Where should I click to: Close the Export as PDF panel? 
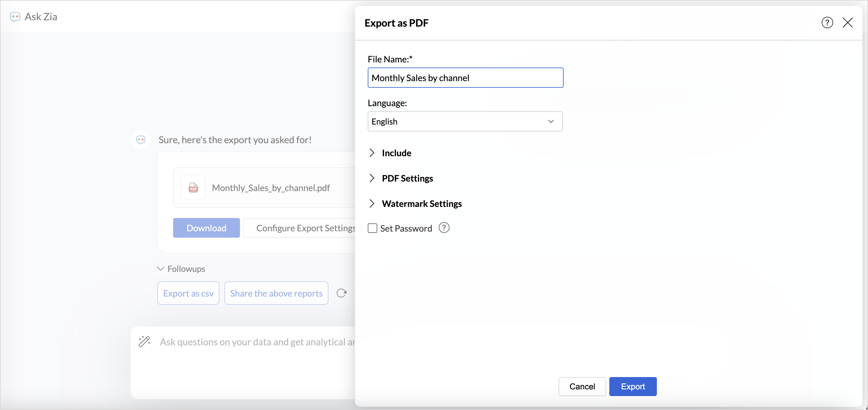click(847, 23)
